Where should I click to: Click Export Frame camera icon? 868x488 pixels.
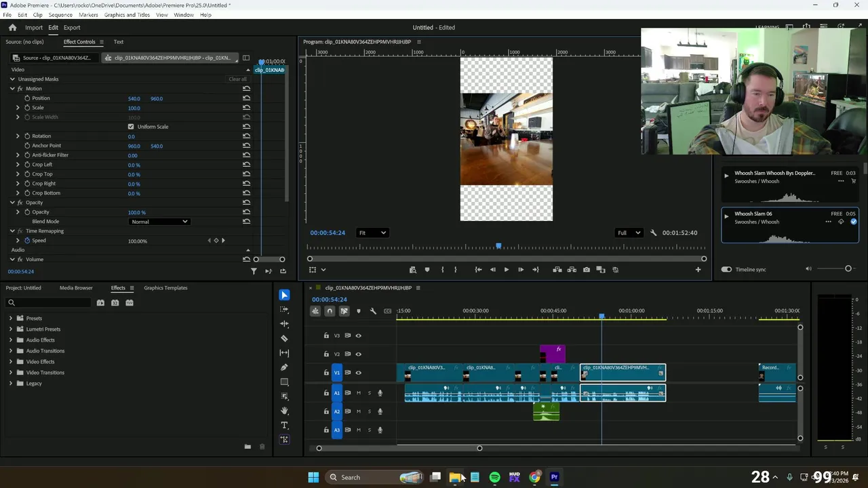587,270
